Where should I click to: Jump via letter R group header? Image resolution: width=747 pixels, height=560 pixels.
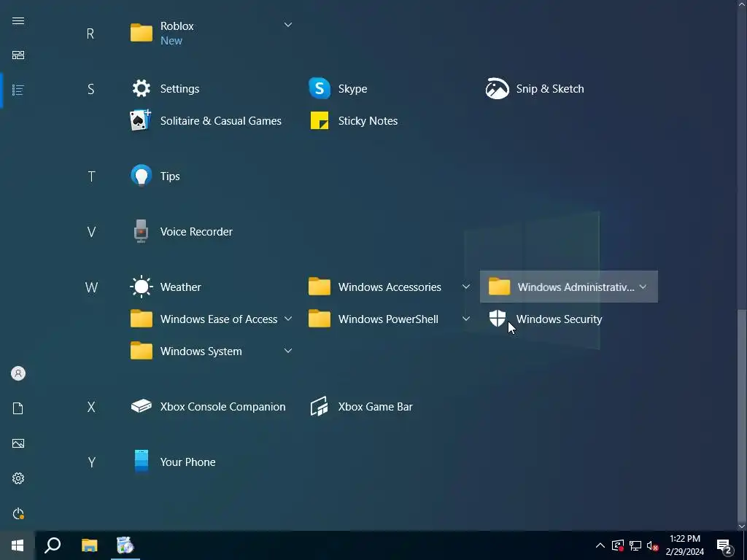pos(90,34)
